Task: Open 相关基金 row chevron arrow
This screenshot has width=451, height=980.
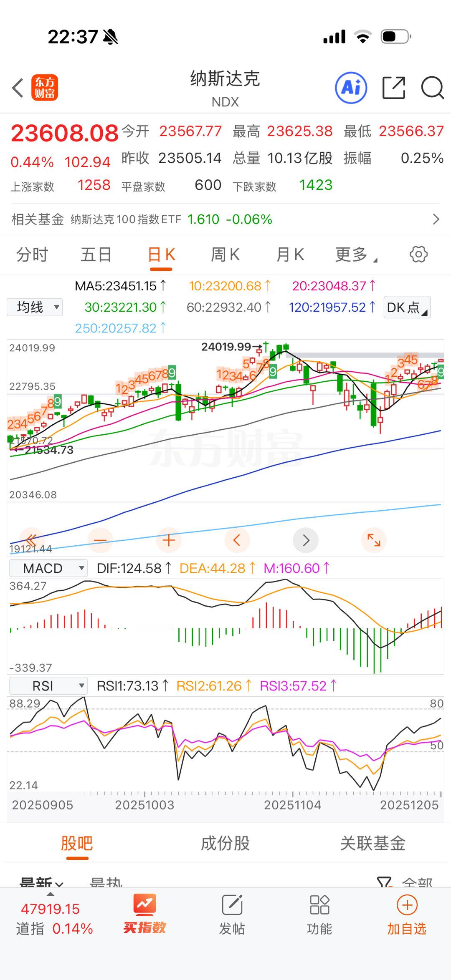Action: [x=436, y=219]
